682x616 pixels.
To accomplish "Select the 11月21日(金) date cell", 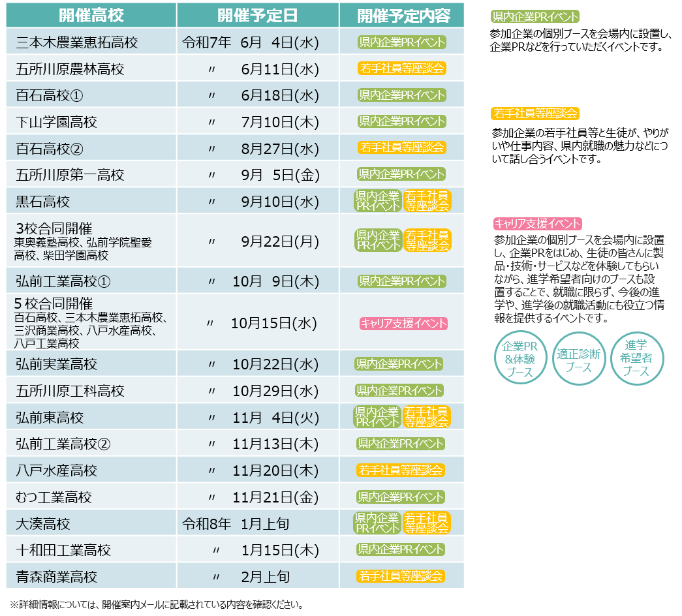I will (x=258, y=497).
